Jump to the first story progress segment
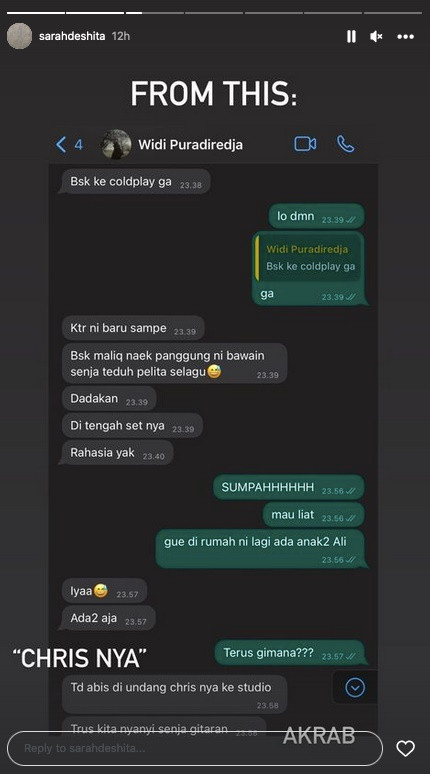The width and height of the screenshot is (430, 774). tap(36, 12)
